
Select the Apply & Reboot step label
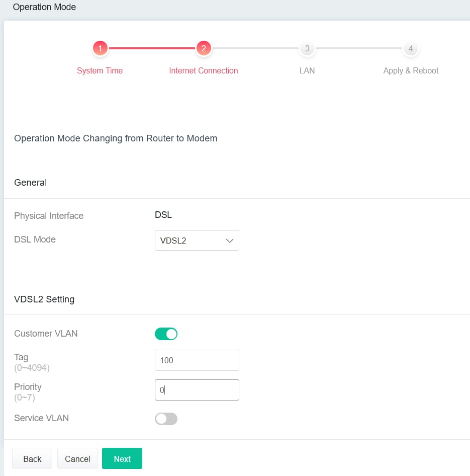411,70
